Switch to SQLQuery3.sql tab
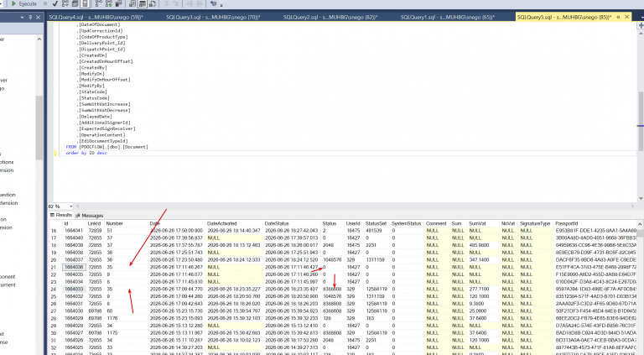 (213, 17)
